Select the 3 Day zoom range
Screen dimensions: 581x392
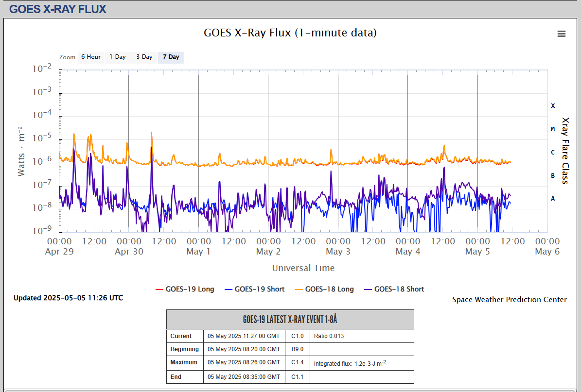pyautogui.click(x=144, y=57)
